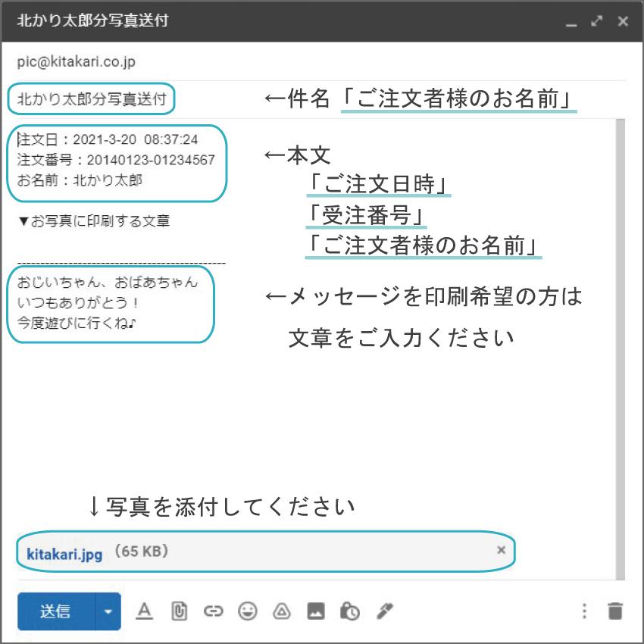This screenshot has width=644, height=644.
Task: Click the subject field 北かり太郎分写真送付
Action: tap(92, 99)
